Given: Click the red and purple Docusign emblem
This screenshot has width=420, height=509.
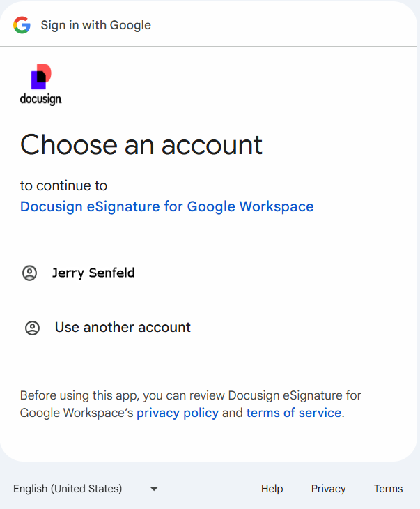Looking at the screenshot, I should pos(41,77).
